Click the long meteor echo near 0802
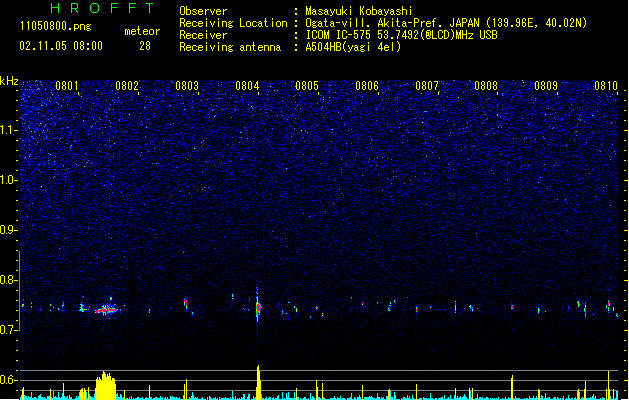 [106, 310]
